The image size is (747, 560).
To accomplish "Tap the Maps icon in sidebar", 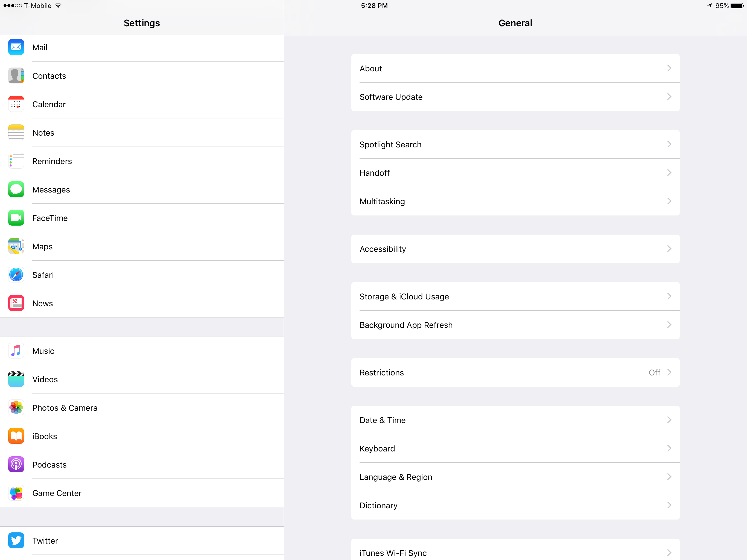I will point(16,246).
